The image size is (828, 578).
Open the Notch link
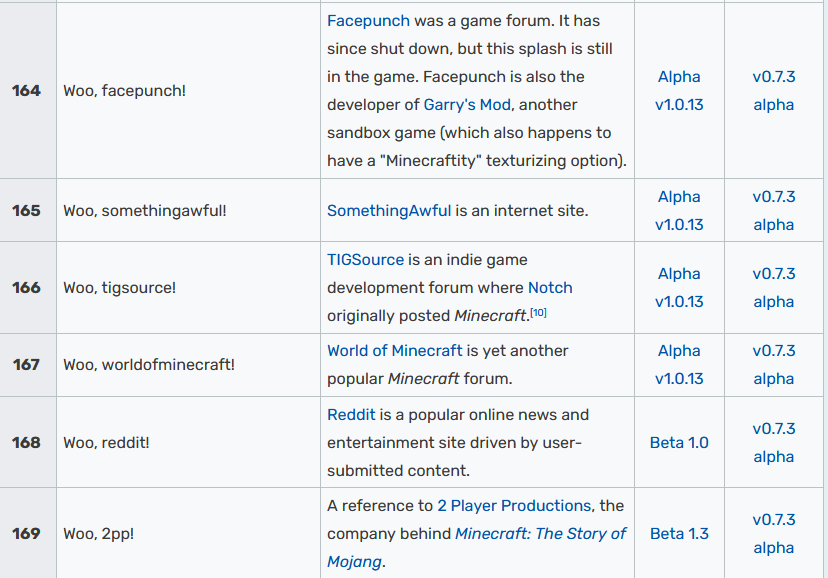point(550,288)
